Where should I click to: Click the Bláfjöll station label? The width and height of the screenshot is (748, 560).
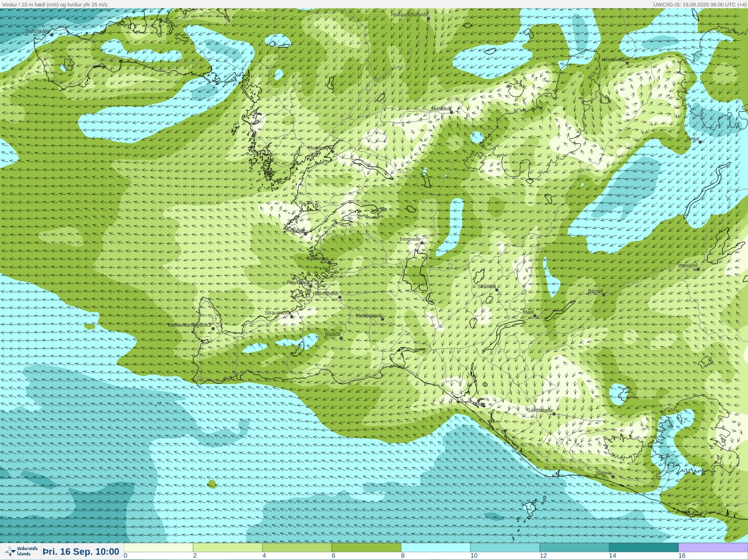click(x=333, y=334)
